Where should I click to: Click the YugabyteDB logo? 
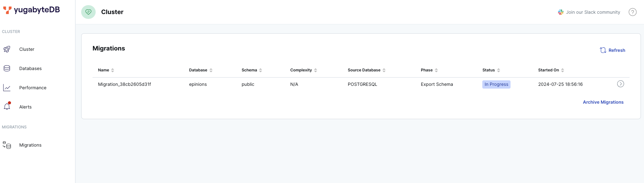click(31, 10)
